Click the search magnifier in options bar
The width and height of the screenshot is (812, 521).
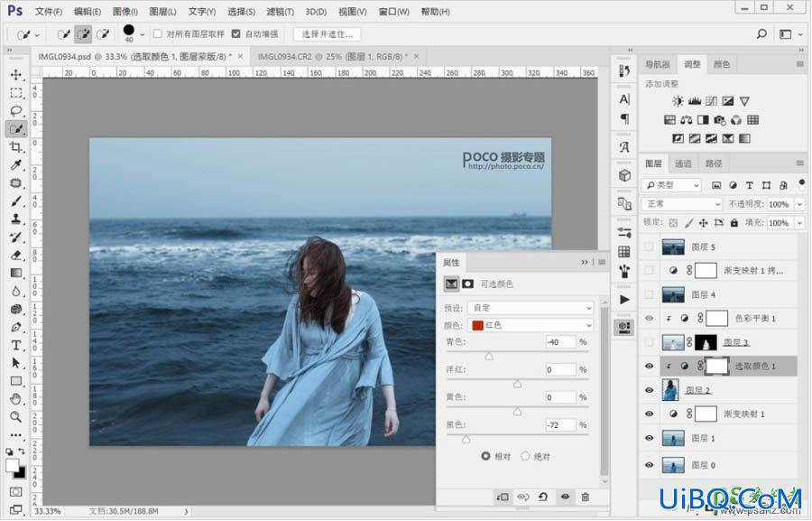[x=761, y=34]
